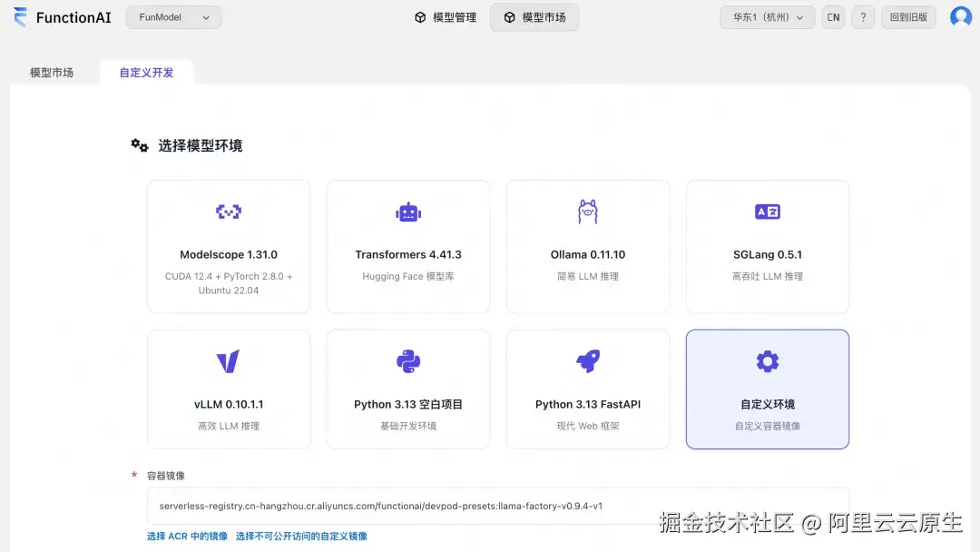Viewport: 980px width, 552px height.
Task: Click the Hugging Face 模型库 description
Action: 408,276
